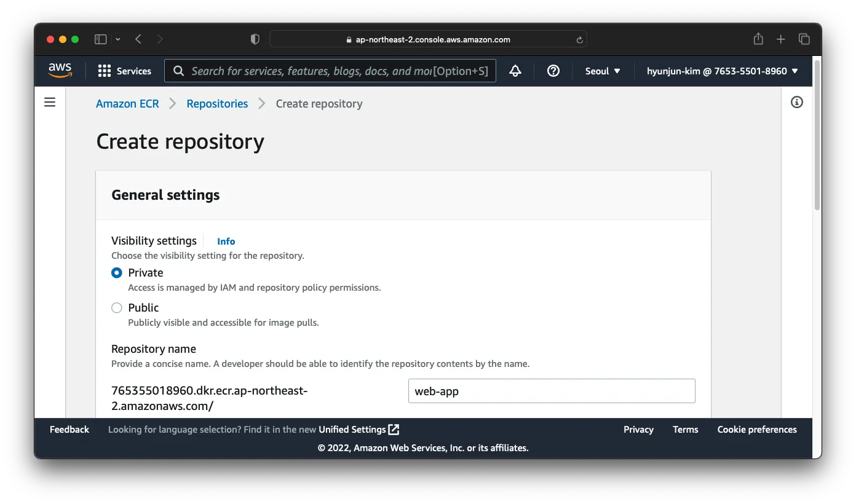This screenshot has height=504, width=856.
Task: Select the Private visibility option
Action: pyautogui.click(x=117, y=272)
